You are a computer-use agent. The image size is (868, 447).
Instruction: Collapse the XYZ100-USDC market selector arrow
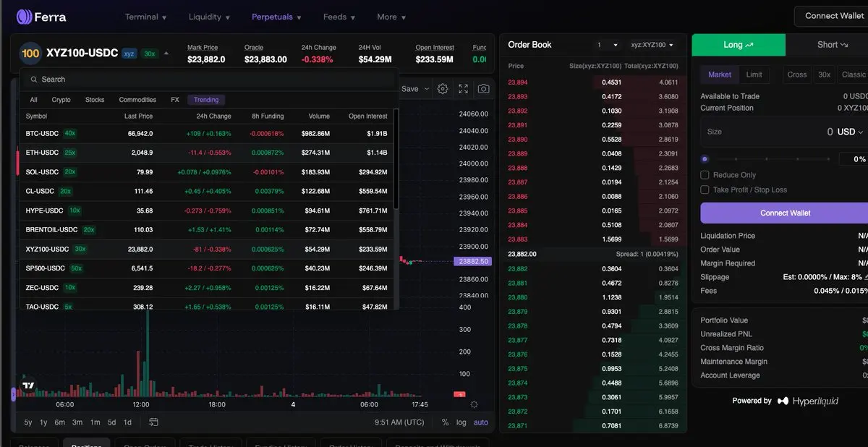pyautogui.click(x=166, y=53)
